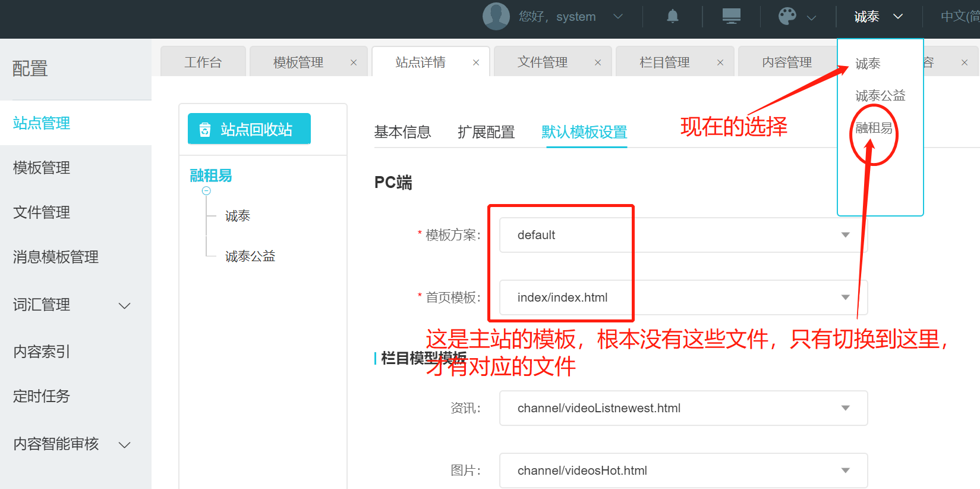Select the 默认模板设置 tab
The width and height of the screenshot is (980, 489).
click(584, 132)
